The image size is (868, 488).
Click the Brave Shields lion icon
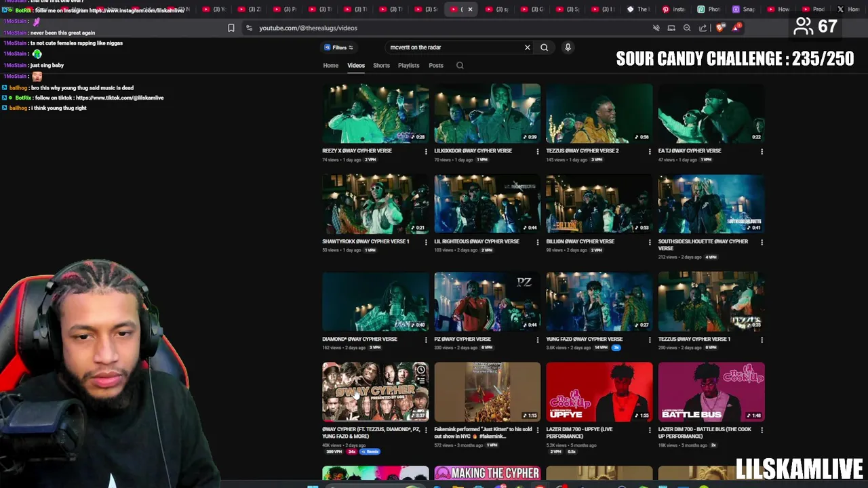[x=719, y=28]
